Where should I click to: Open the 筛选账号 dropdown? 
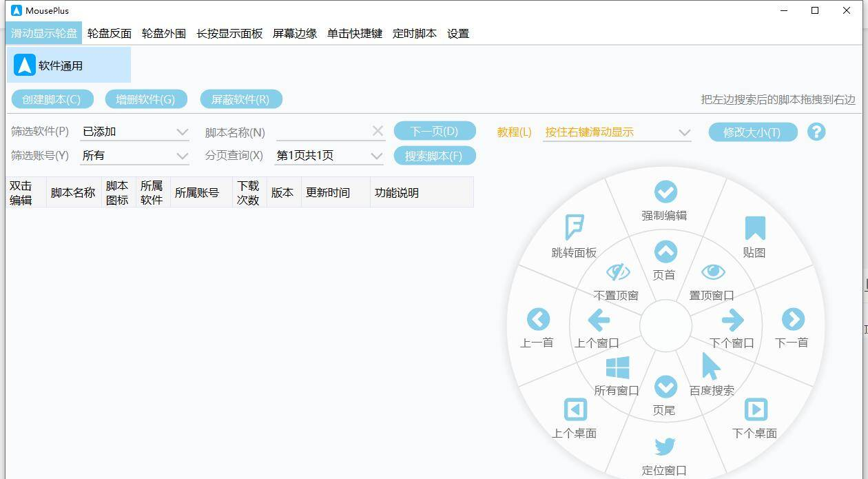(182, 156)
